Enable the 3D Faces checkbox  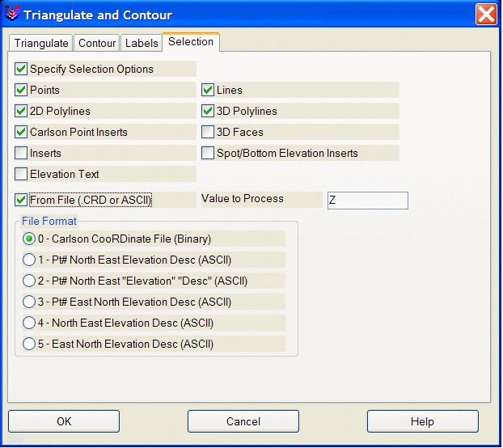coord(208,133)
